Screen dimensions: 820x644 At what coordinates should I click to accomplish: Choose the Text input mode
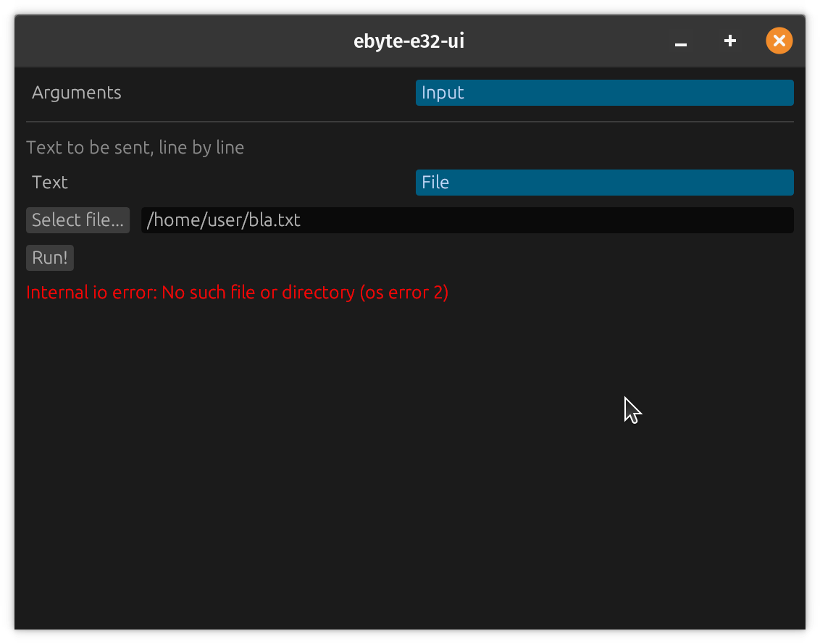pyautogui.click(x=50, y=183)
